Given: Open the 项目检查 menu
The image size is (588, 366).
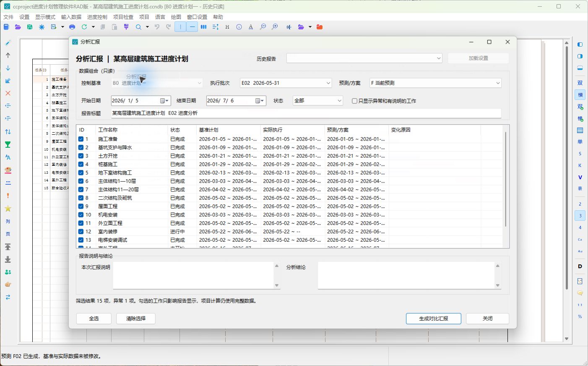Looking at the screenshot, I should pyautogui.click(x=123, y=17).
